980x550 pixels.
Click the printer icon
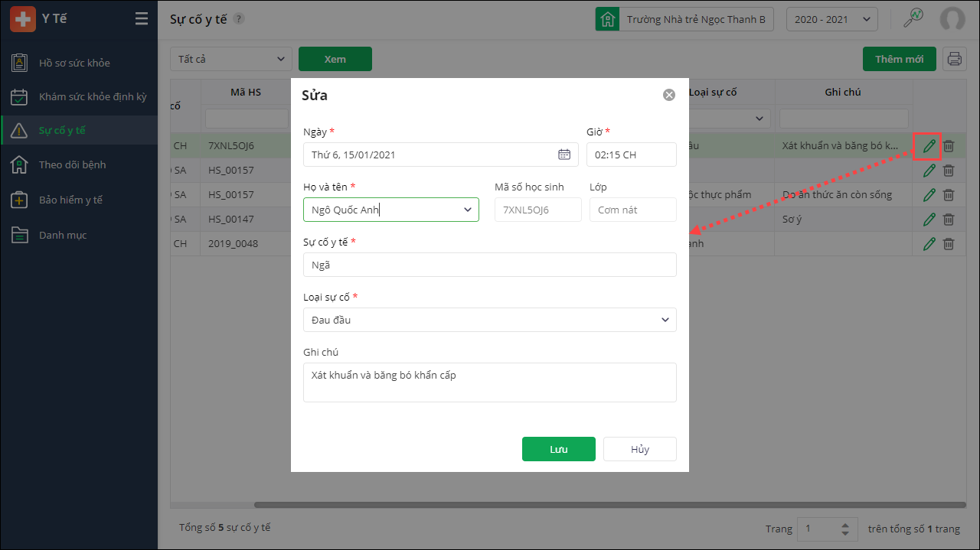953,59
